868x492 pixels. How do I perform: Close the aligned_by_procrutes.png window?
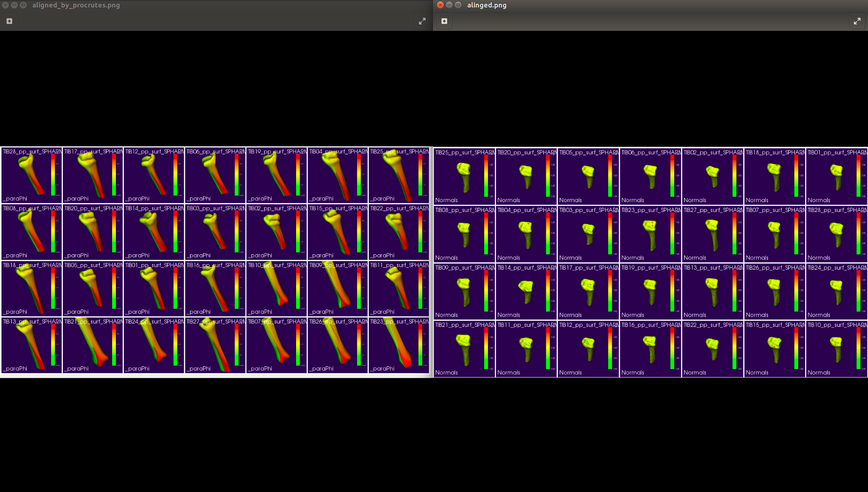click(x=5, y=5)
